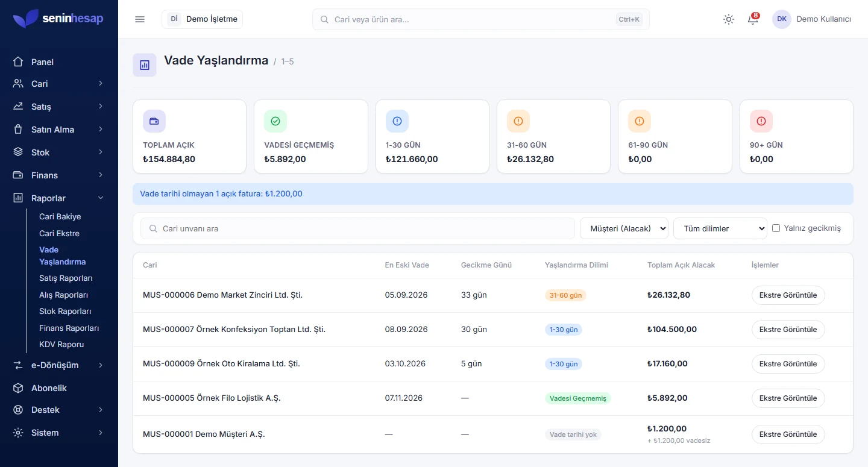The width and height of the screenshot is (868, 467).
Task: Go to Finans Raporları
Action: 69,328
